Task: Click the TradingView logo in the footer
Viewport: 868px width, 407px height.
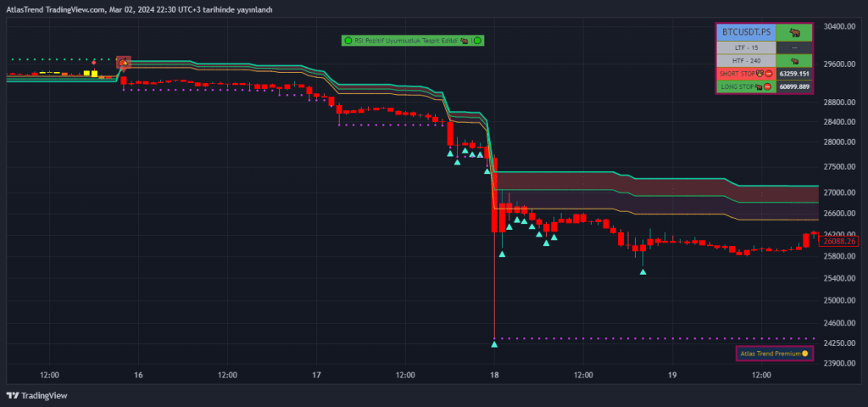Action: point(36,396)
